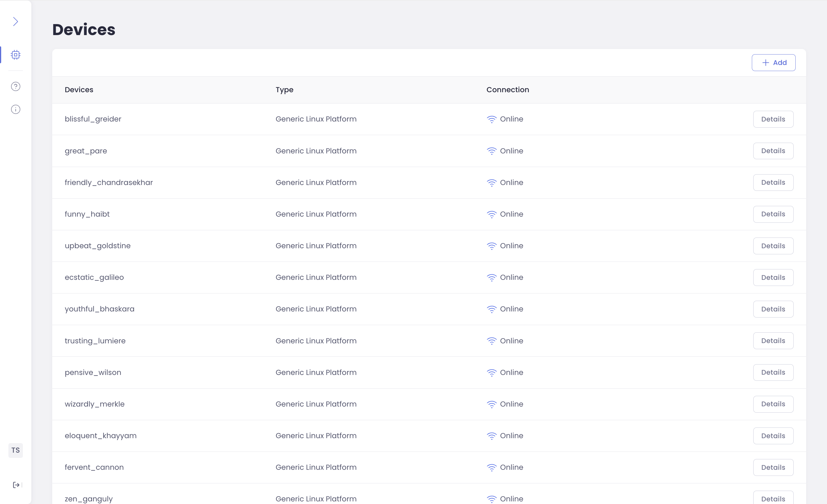
Task: Click the Online status for great_pare
Action: click(x=512, y=151)
